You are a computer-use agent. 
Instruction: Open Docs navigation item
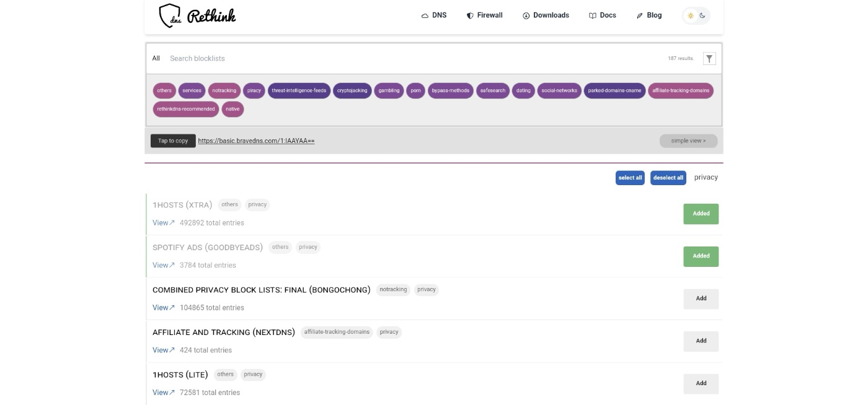[x=602, y=15]
